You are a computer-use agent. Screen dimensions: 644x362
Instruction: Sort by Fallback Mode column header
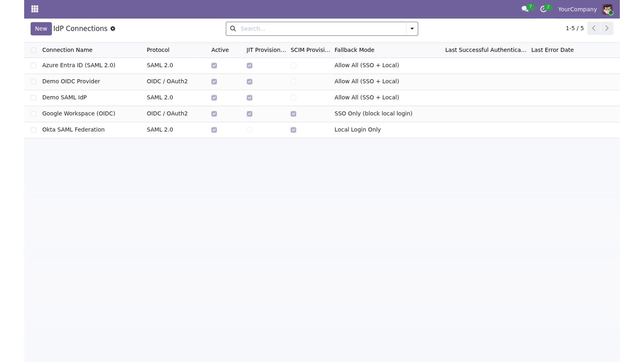tap(354, 50)
